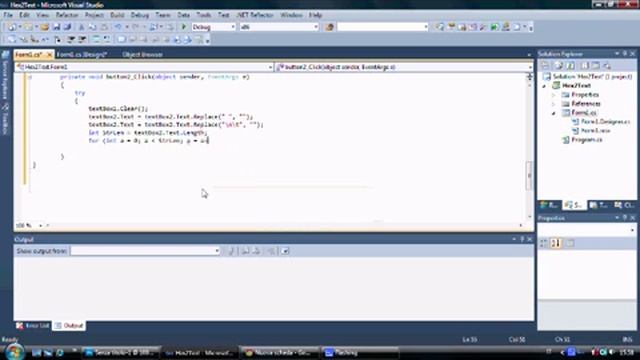Close the Form1.cs editor tab

click(49, 55)
